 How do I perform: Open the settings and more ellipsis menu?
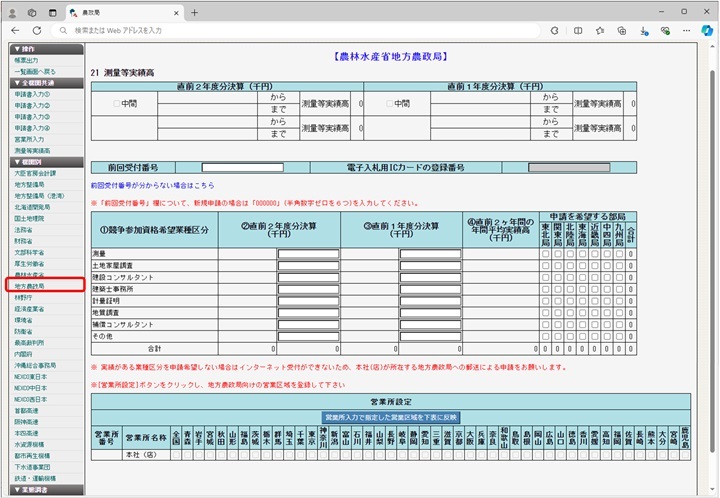tap(686, 30)
